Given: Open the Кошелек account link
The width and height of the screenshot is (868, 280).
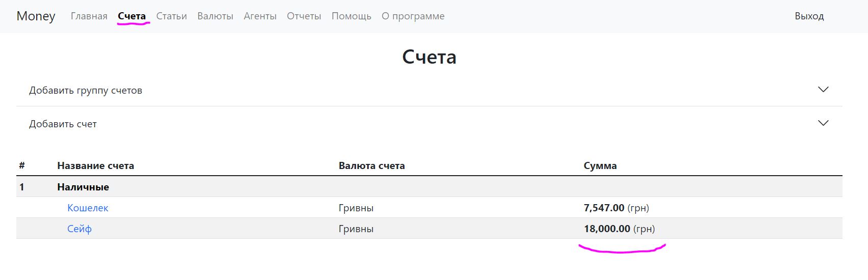Looking at the screenshot, I should point(88,208).
